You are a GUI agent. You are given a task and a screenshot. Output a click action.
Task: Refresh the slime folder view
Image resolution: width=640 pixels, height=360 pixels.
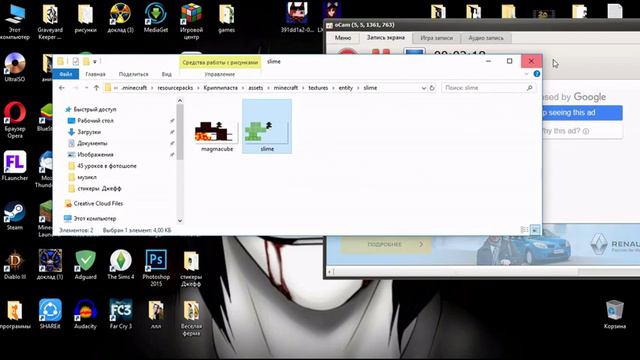pyautogui.click(x=432, y=88)
